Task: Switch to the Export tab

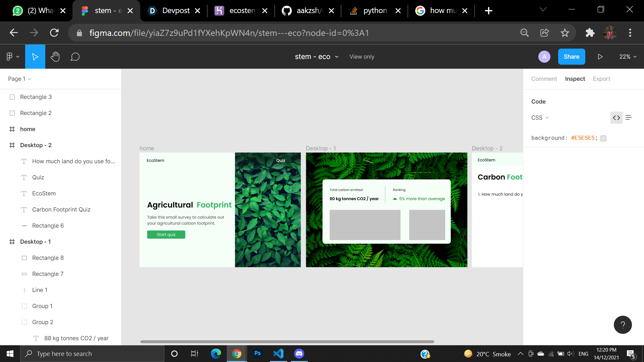Action: click(x=601, y=79)
